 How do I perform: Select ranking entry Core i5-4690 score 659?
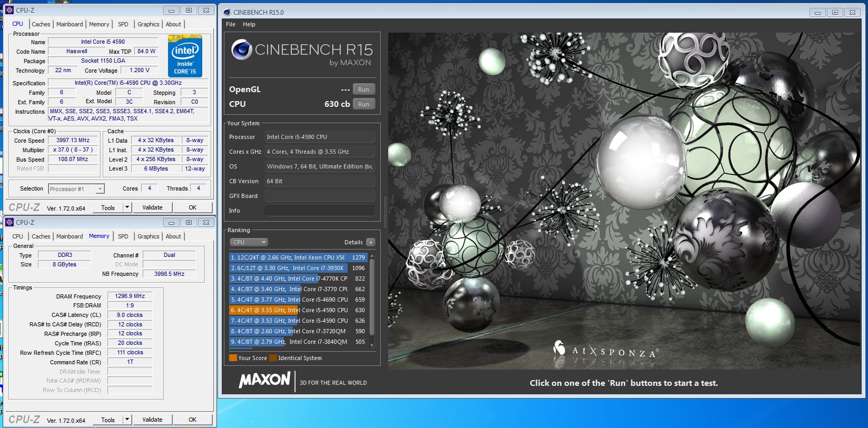tap(298, 300)
